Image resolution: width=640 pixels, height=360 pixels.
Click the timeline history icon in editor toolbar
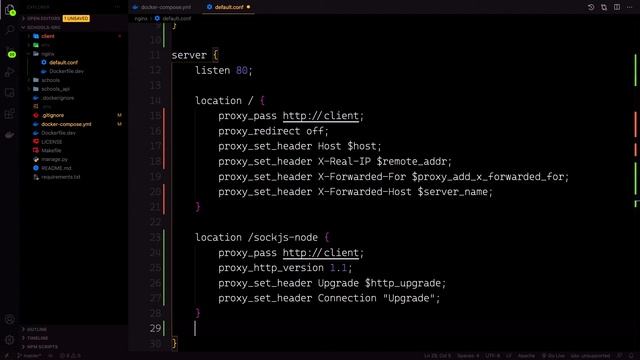(x=591, y=7)
